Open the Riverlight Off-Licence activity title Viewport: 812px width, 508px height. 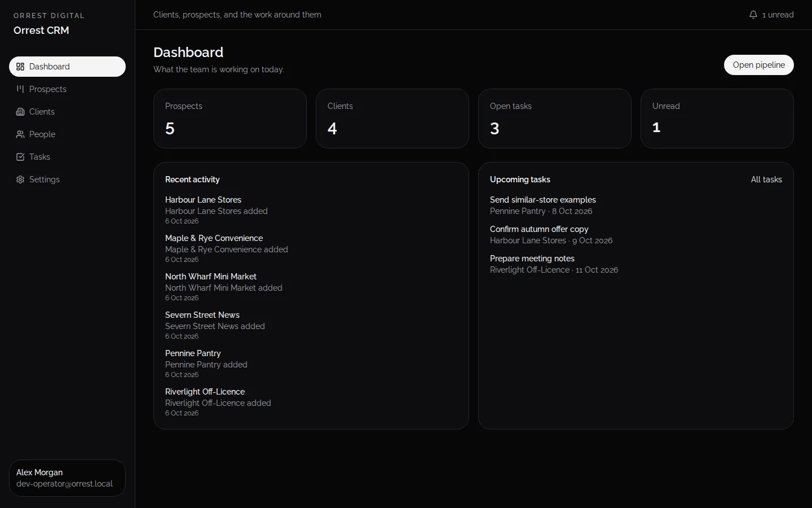205,392
